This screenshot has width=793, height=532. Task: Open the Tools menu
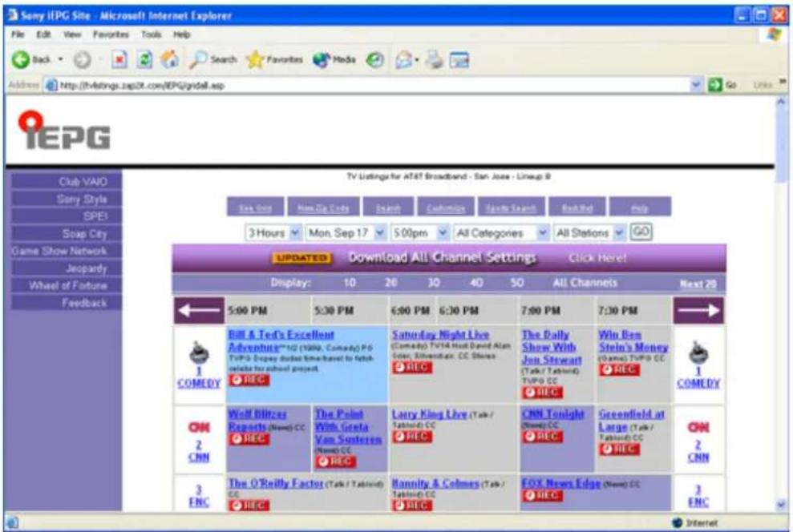[x=152, y=34]
